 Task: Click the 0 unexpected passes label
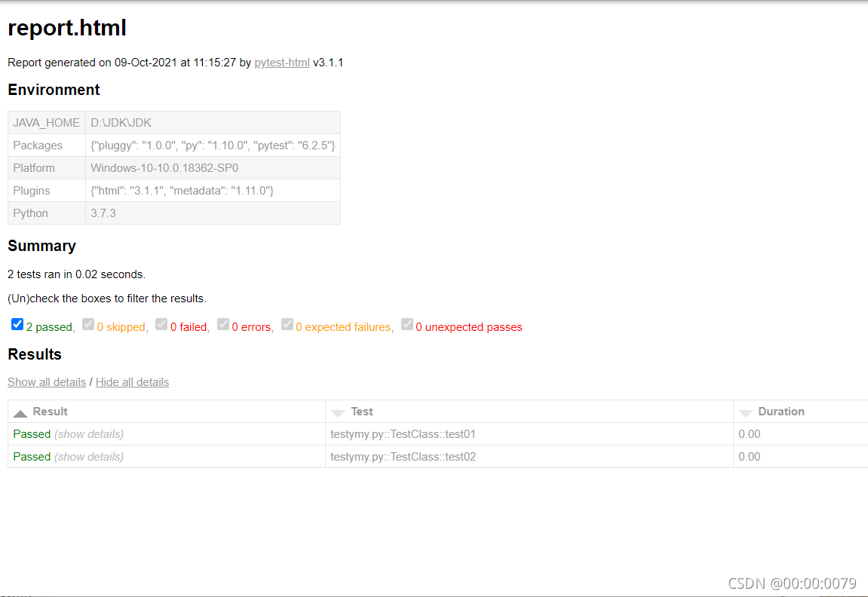[469, 327]
